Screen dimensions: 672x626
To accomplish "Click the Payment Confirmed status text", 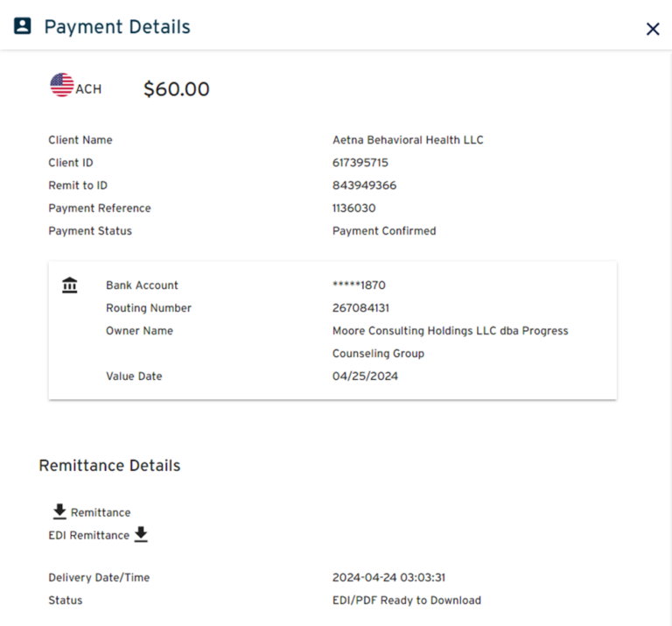I will click(x=384, y=231).
